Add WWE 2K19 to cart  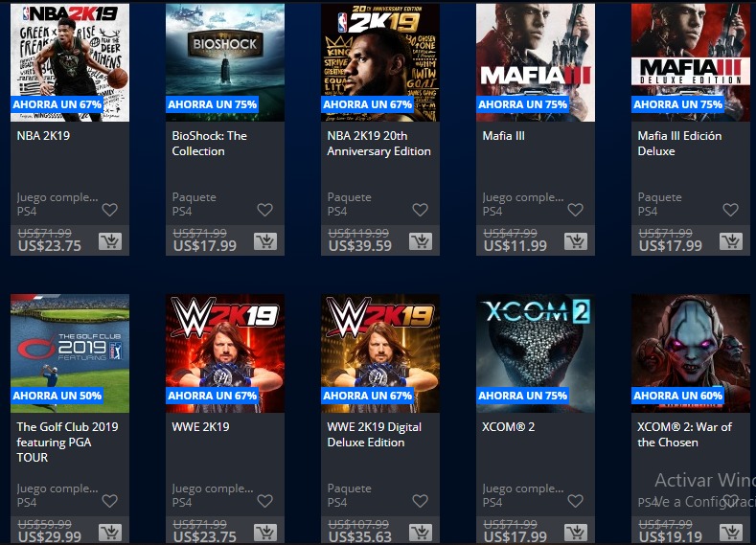click(265, 532)
